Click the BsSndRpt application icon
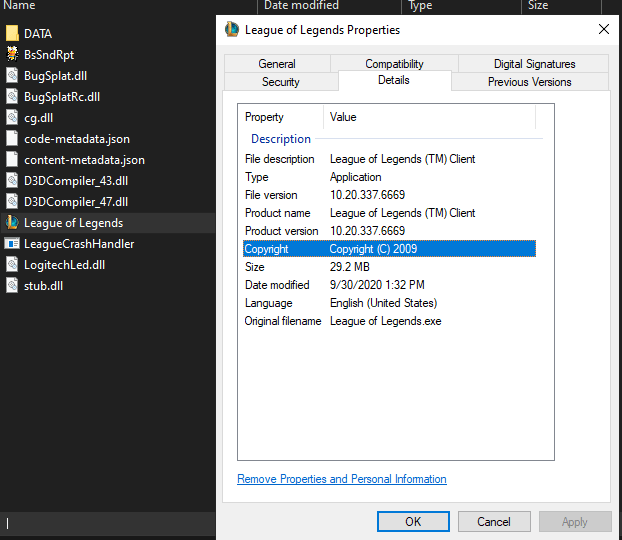The width and height of the screenshot is (622, 540). [x=12, y=54]
